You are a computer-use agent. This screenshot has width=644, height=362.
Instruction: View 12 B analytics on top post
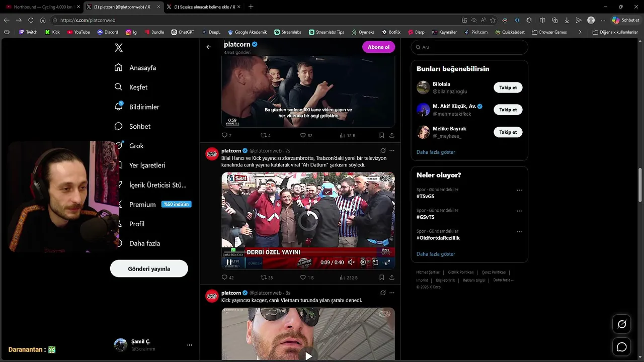tap(348, 135)
